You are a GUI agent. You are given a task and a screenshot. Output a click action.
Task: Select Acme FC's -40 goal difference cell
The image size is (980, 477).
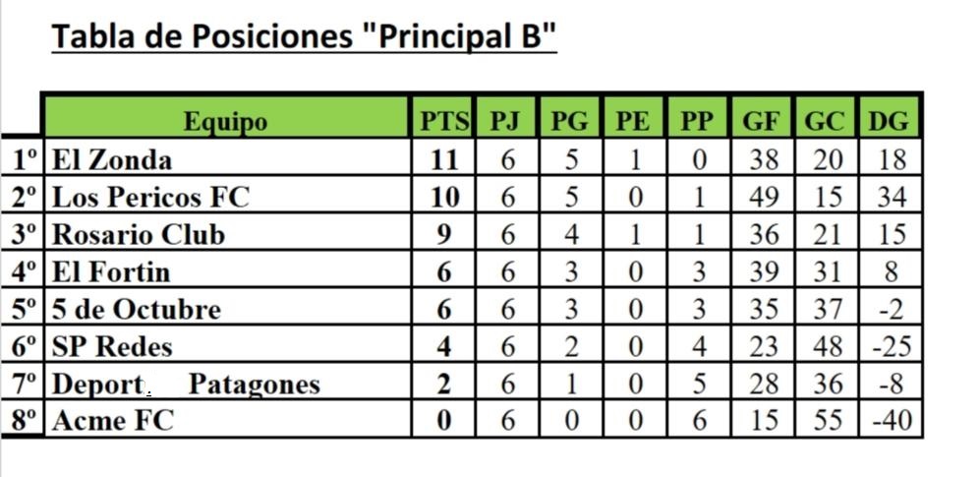point(891,421)
